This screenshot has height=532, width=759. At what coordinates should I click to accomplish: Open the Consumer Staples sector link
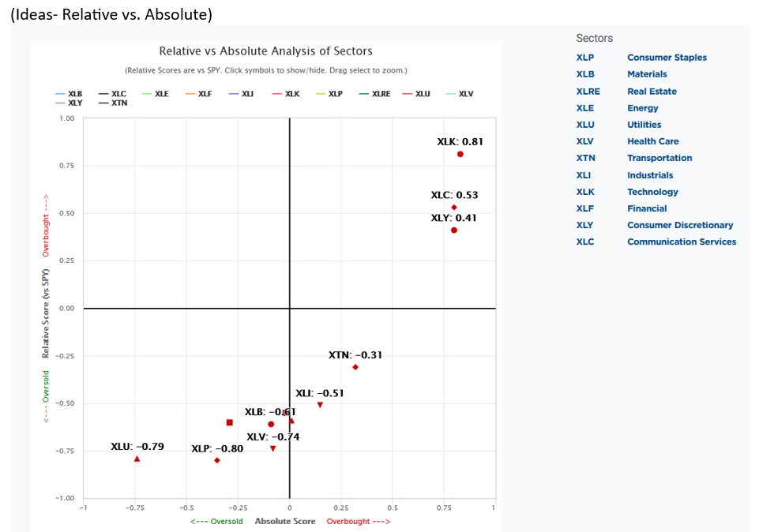pyautogui.click(x=667, y=58)
